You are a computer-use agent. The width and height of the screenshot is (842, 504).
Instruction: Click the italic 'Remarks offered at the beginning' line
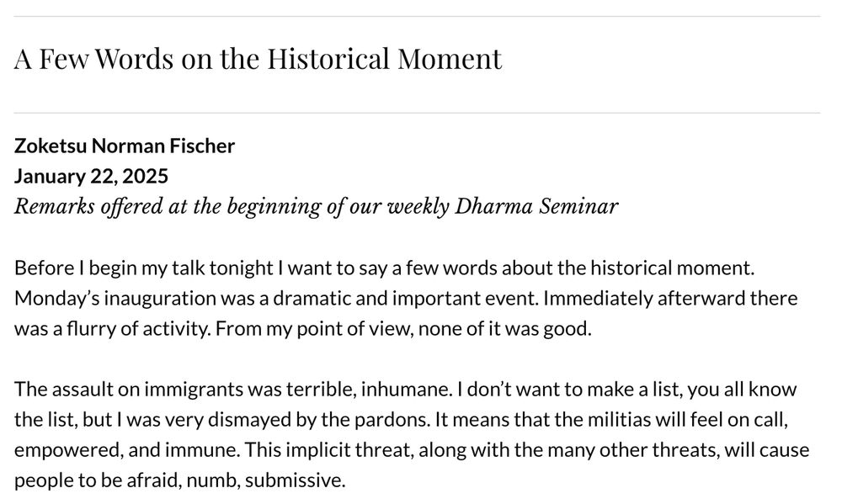tap(316, 207)
